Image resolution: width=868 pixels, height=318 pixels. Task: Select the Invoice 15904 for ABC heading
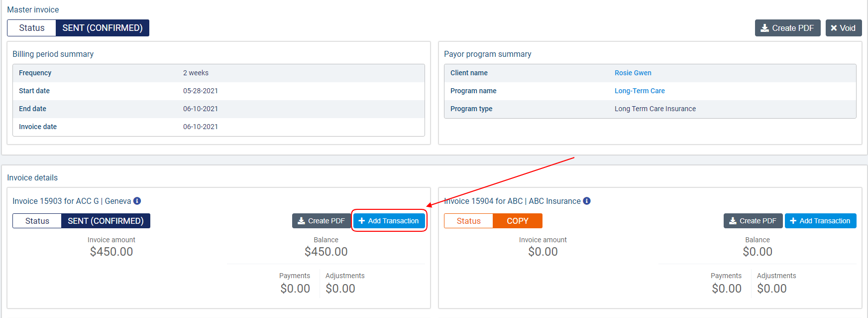coord(513,201)
